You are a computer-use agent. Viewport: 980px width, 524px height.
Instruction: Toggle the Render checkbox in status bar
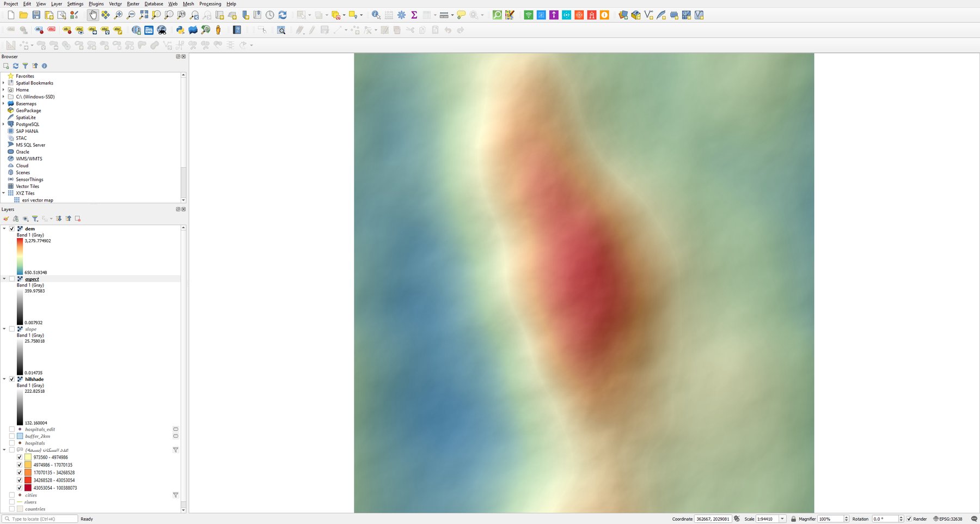(x=909, y=519)
